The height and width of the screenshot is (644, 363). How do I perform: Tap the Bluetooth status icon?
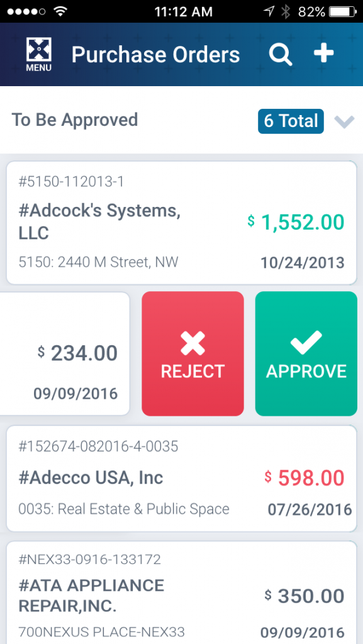[286, 11]
